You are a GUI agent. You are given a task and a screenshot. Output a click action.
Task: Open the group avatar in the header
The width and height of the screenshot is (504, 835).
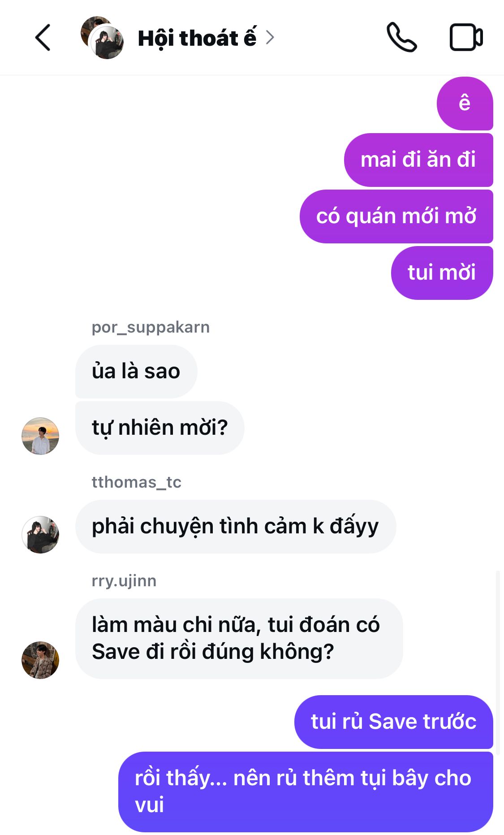point(102,38)
